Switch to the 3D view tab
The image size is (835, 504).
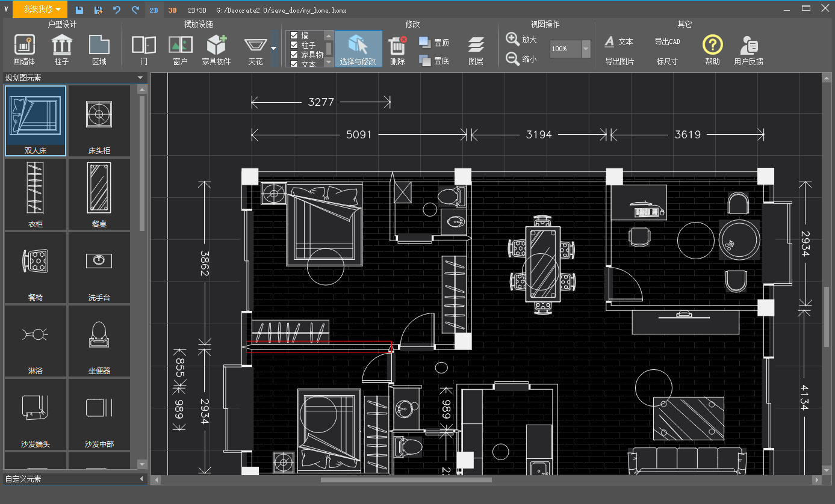[173, 10]
